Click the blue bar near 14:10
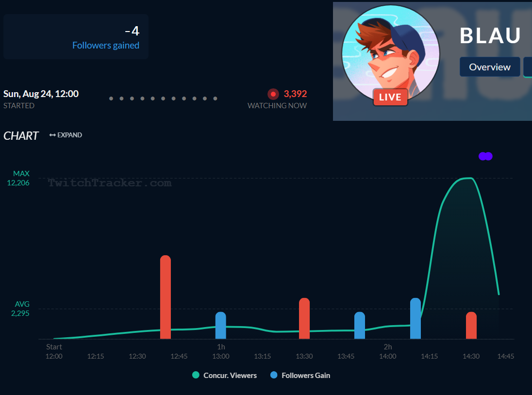Screen dimensions: 532x395 point(416,318)
